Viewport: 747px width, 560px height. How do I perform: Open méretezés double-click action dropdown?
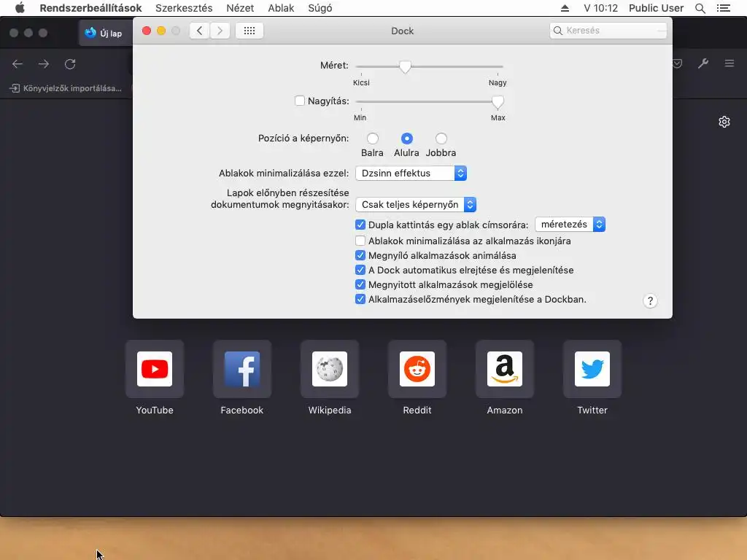click(x=570, y=225)
